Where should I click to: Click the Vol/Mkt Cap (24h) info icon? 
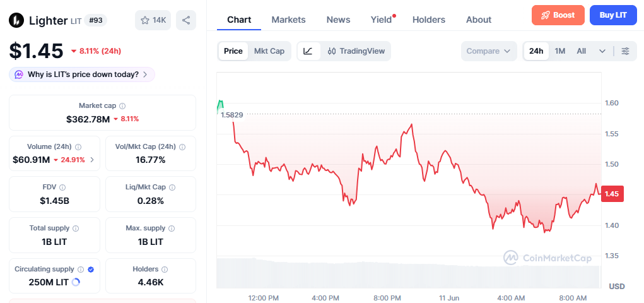click(x=182, y=147)
